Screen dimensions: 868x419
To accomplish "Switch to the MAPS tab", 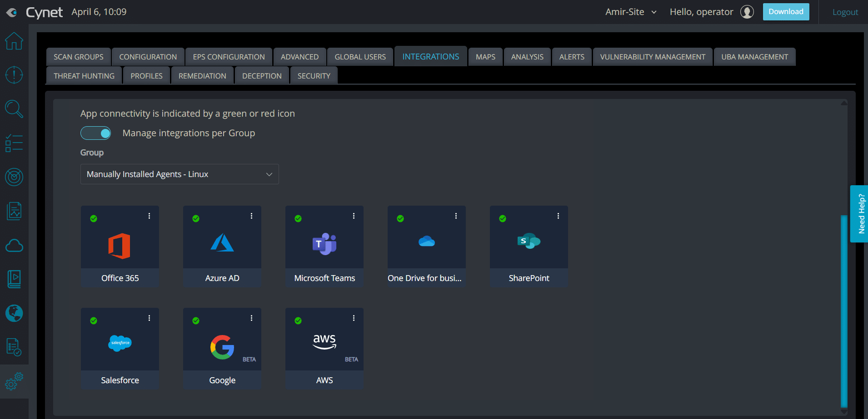I will pos(485,57).
